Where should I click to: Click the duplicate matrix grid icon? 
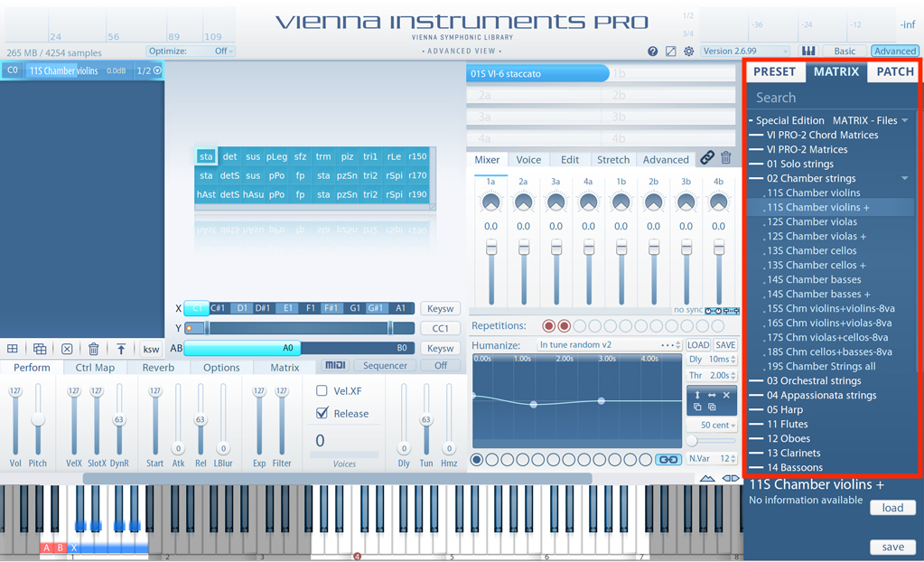pyautogui.click(x=40, y=349)
